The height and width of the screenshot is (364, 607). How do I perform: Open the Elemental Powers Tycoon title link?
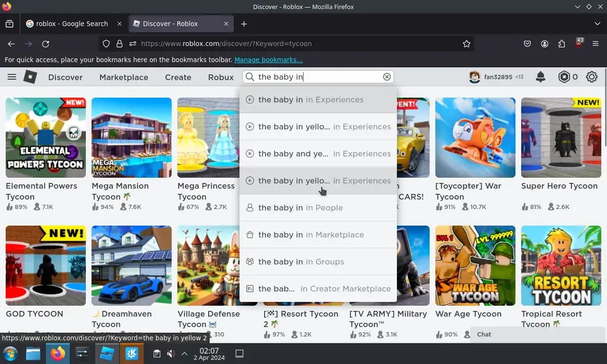pyautogui.click(x=41, y=191)
